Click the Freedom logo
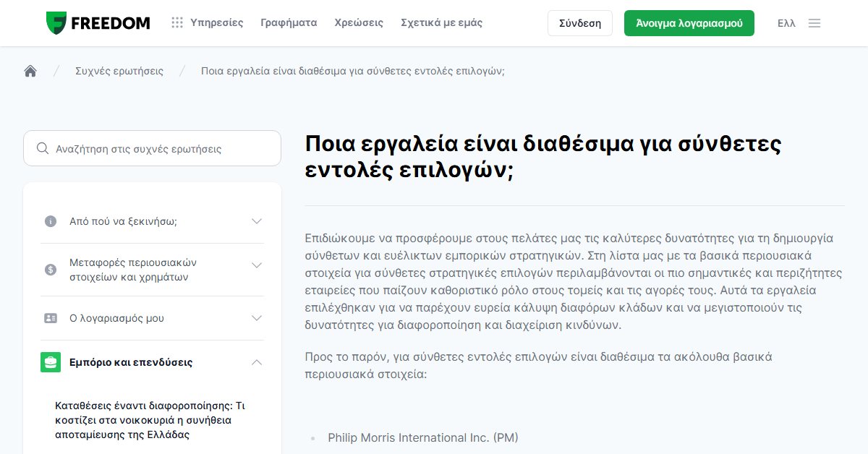The width and height of the screenshot is (868, 454). click(98, 23)
